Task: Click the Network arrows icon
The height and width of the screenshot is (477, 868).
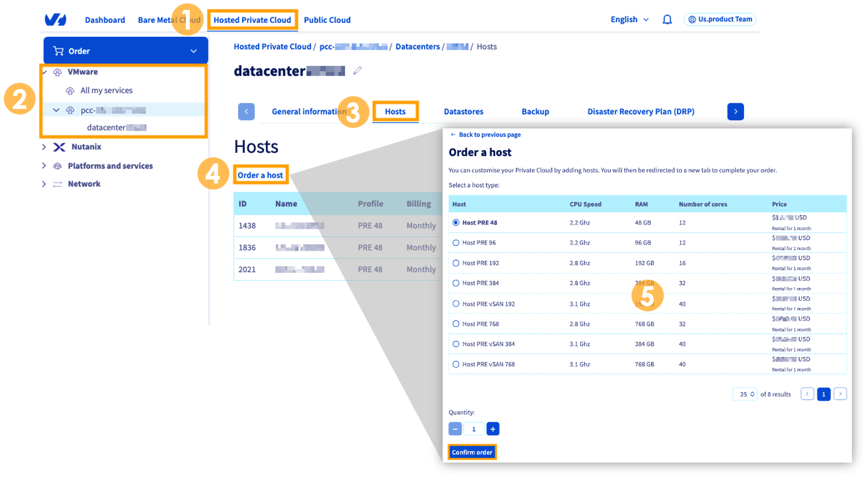Action: [57, 184]
